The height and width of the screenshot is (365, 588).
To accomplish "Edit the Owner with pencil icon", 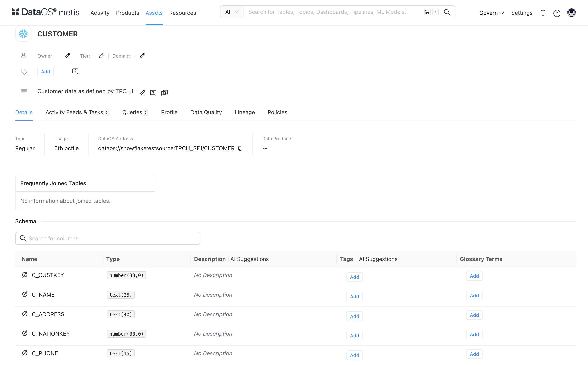I will [x=67, y=56].
